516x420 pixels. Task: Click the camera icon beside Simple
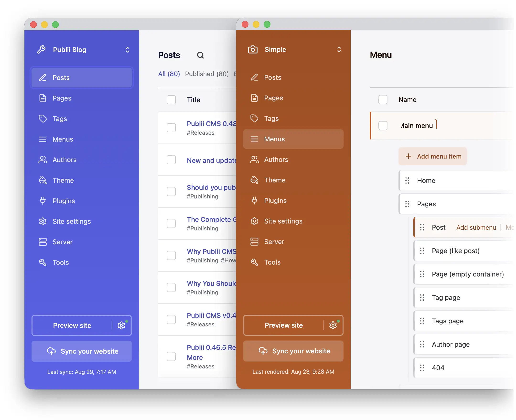tap(253, 49)
